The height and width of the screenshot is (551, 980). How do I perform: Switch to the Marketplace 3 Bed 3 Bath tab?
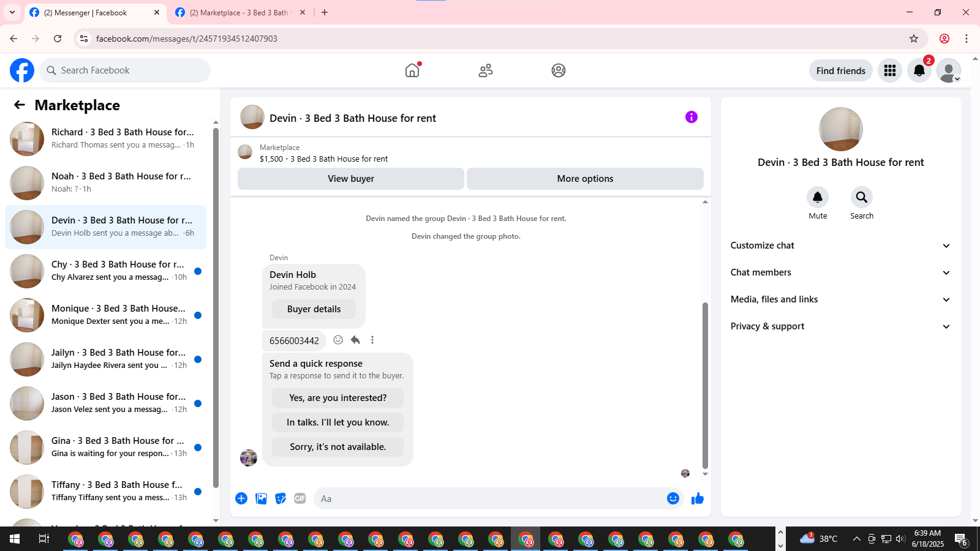coord(241,12)
